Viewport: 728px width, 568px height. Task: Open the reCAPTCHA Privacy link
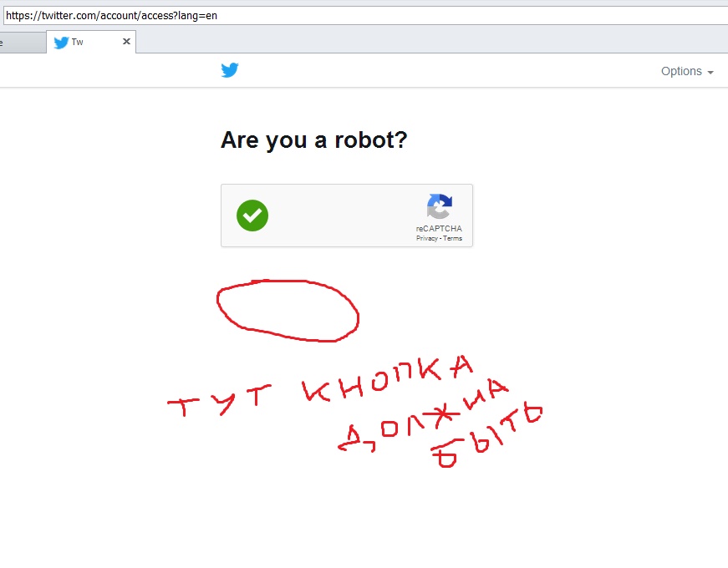[426, 238]
